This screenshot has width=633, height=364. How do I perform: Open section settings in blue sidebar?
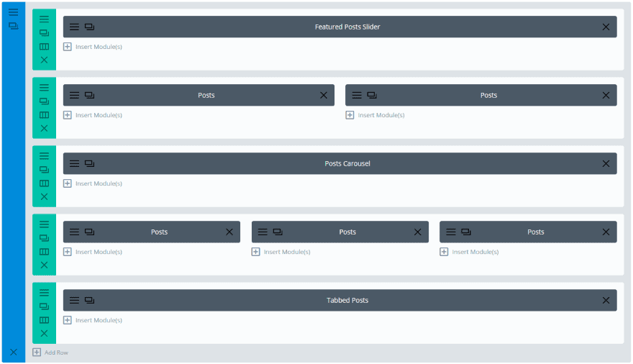click(x=14, y=12)
